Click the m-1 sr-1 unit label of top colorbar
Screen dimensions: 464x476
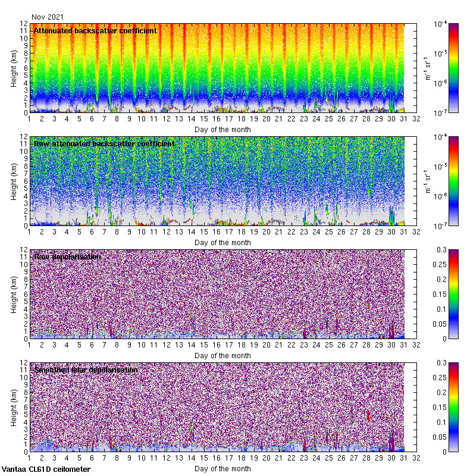coord(426,68)
